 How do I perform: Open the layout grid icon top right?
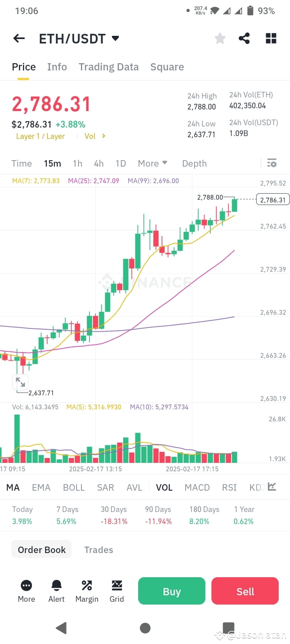pos(271,38)
